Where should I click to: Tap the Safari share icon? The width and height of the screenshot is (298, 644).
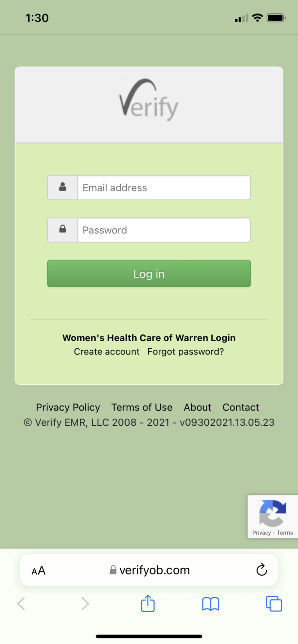pos(148,603)
